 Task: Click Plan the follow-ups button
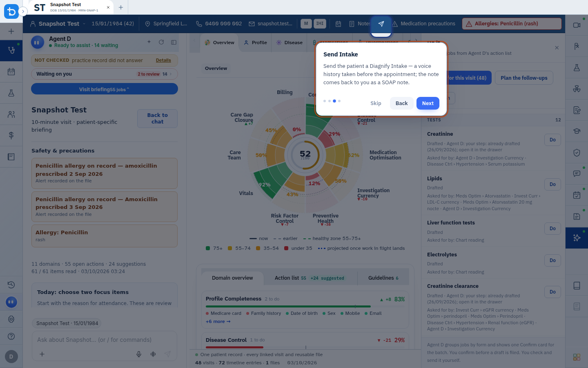tap(524, 78)
